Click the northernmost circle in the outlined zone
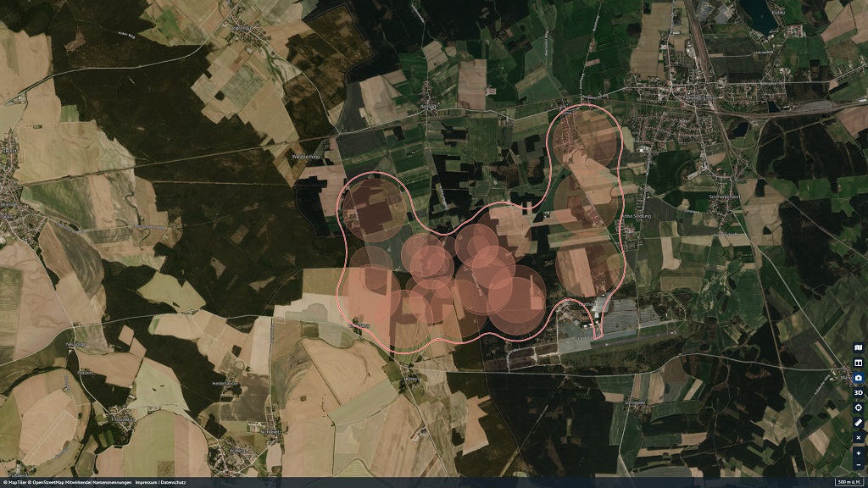Screen dimensions: 868x488 coord(588,137)
